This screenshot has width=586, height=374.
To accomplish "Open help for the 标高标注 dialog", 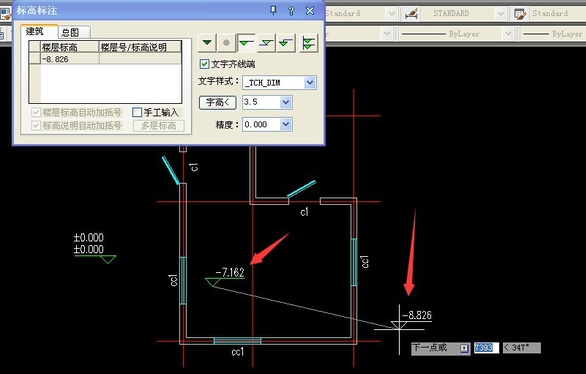I will (291, 11).
